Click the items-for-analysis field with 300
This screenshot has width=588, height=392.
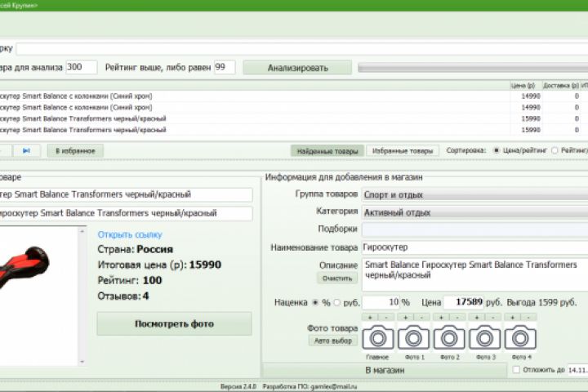82,67
